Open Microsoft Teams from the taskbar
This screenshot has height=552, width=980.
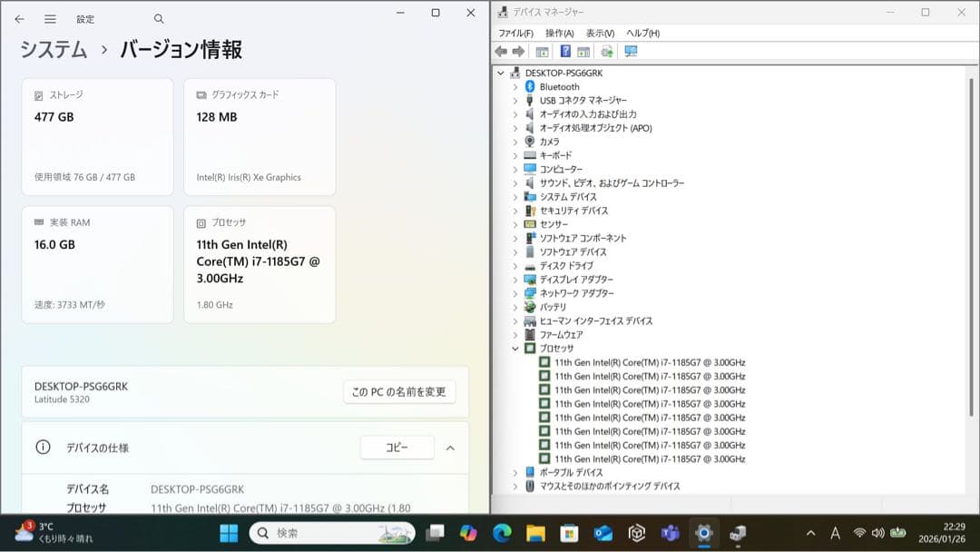pos(669,534)
